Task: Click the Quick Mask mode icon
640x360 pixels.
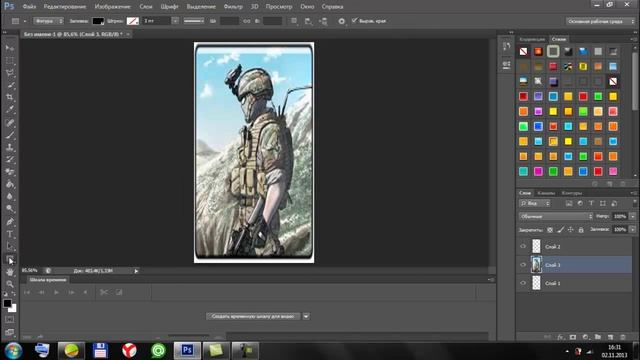Action: tap(10, 320)
